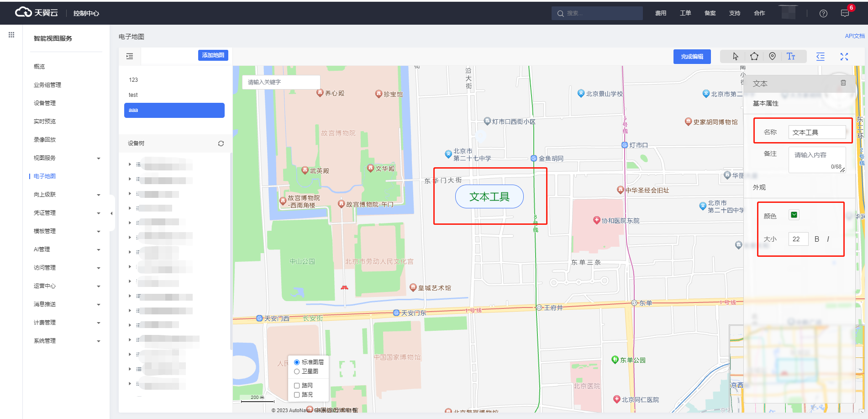
Task: Open 设备管理 in the sidebar
Action: 45,103
